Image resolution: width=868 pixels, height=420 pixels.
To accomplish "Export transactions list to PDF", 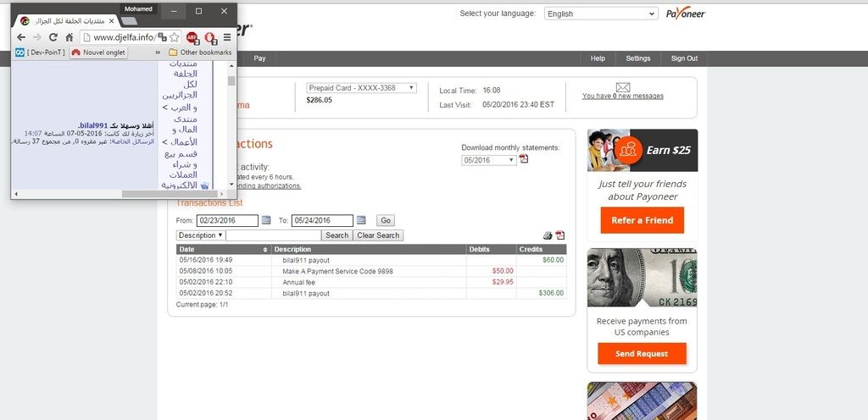I will pyautogui.click(x=560, y=235).
